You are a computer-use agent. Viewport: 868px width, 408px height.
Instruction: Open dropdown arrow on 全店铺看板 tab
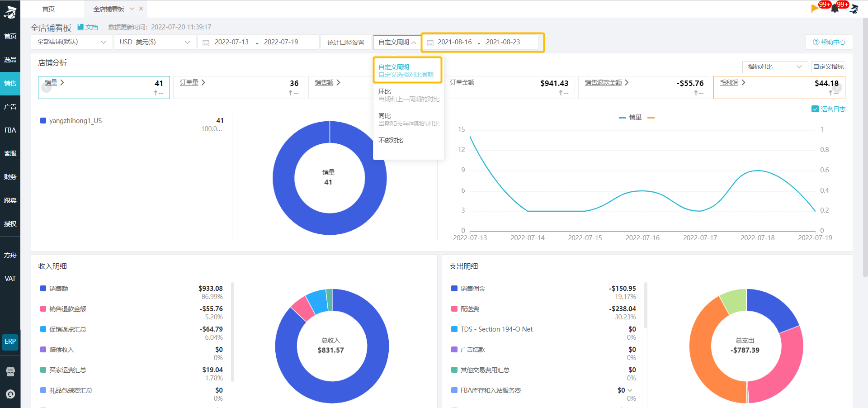point(132,9)
